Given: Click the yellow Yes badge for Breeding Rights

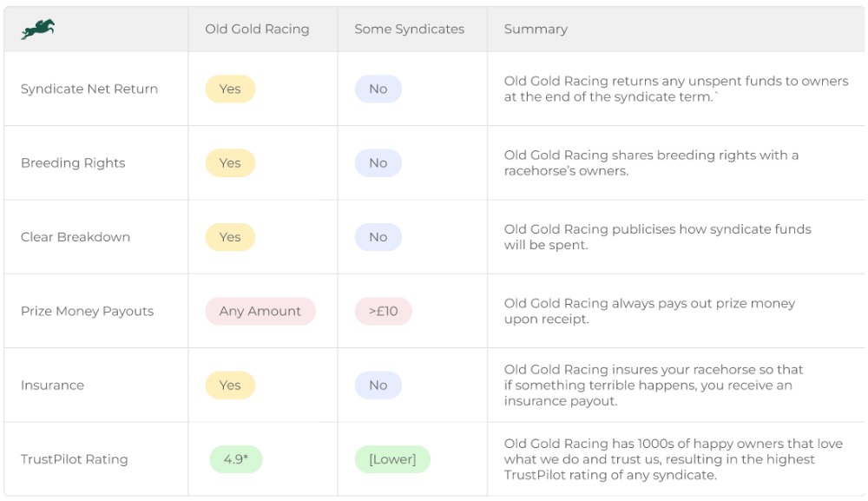Looking at the screenshot, I should click(230, 162).
